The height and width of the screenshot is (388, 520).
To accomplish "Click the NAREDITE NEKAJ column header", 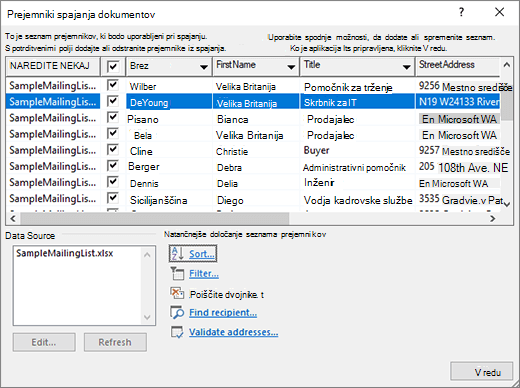I will (53, 66).
